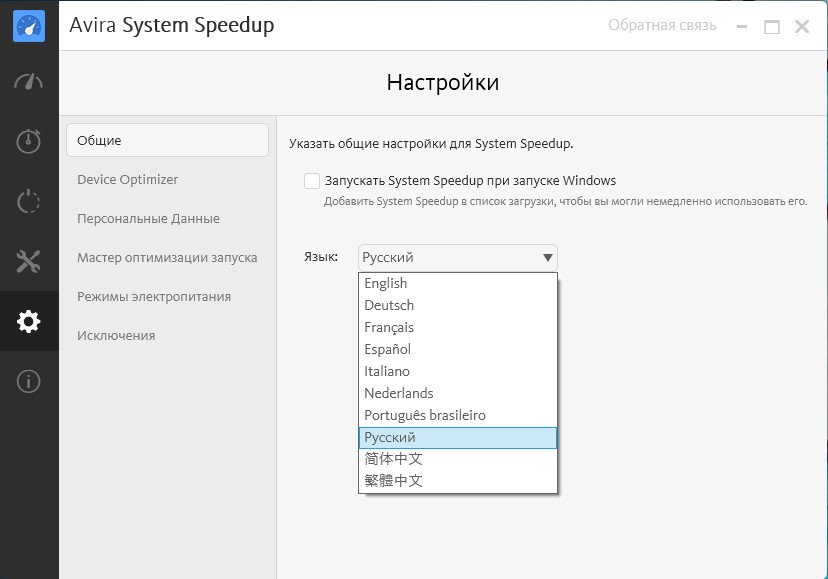Click the gear settings icon in sidebar

[29, 322]
